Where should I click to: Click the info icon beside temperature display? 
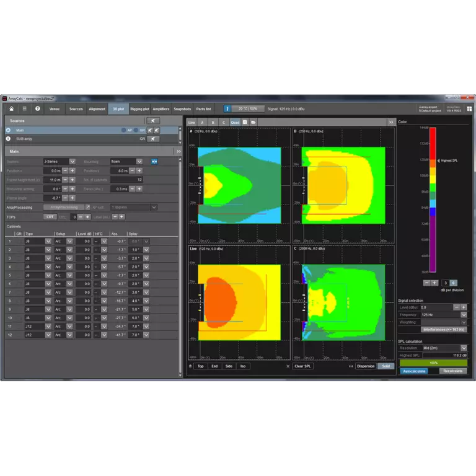tap(227, 108)
